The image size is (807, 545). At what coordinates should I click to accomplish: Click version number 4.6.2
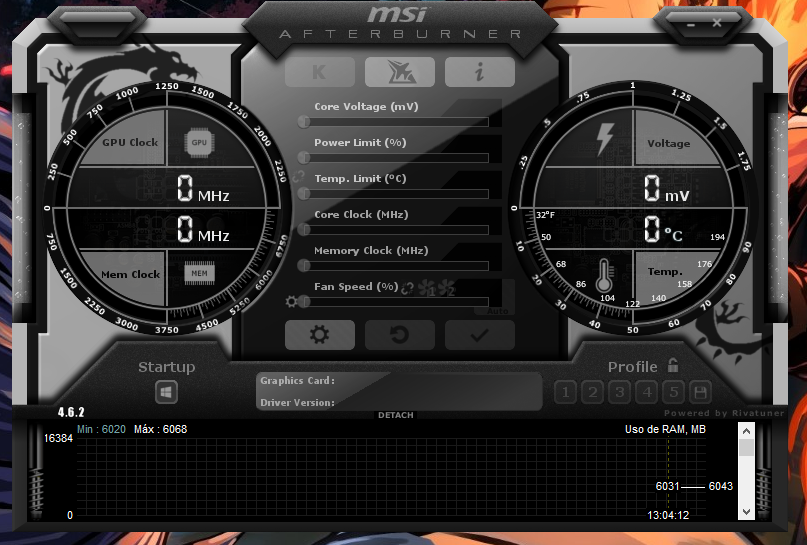tap(71, 412)
